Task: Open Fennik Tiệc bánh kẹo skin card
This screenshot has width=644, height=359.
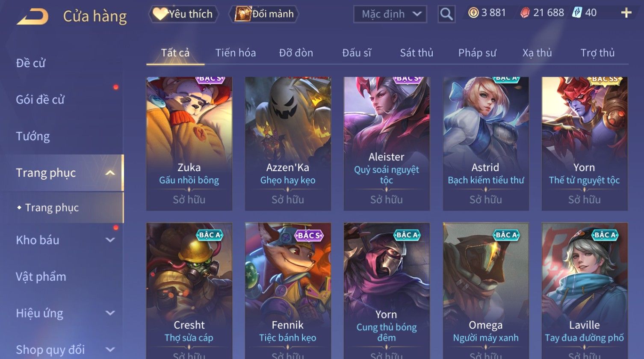Action: point(288,291)
